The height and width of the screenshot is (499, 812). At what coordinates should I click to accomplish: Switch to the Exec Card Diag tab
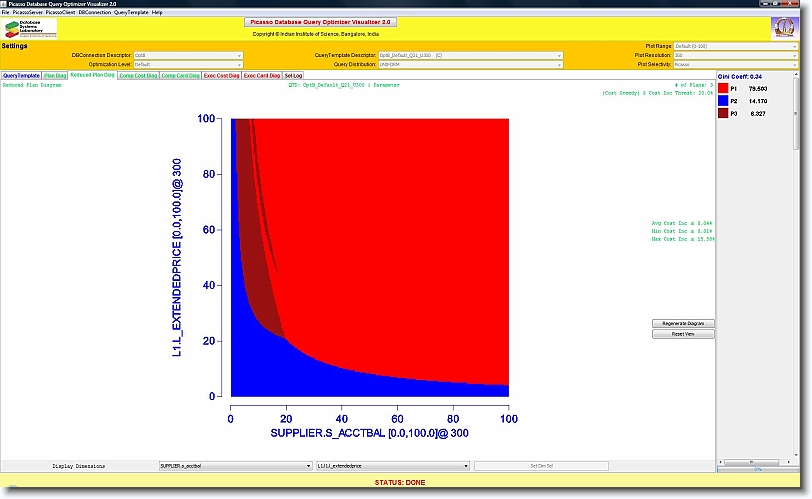[x=262, y=75]
